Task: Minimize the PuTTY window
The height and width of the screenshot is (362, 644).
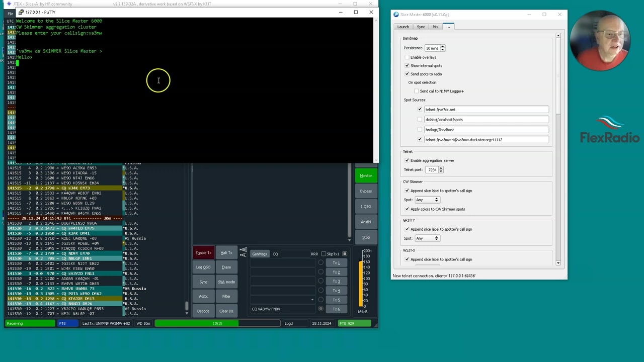Action: click(x=341, y=12)
